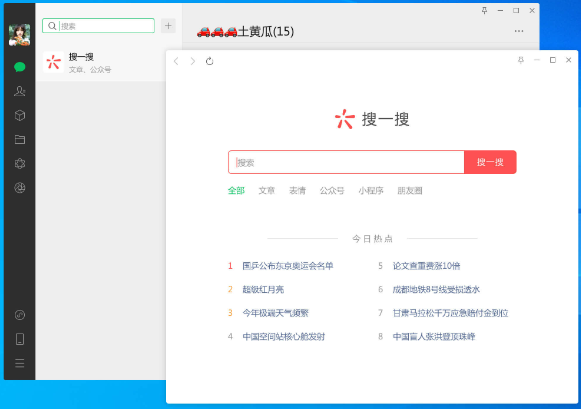Select the 搜一搜 entry in the chat list
581x409 pixels.
click(x=101, y=62)
